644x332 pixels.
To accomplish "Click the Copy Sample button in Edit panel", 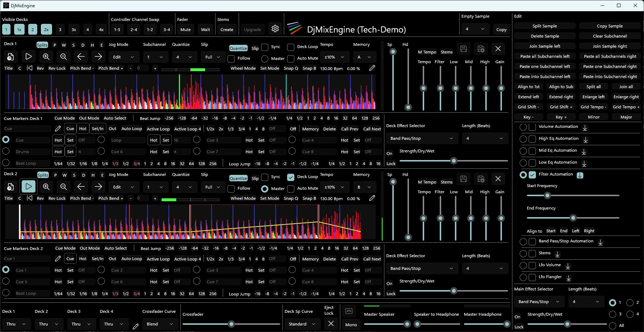I will pyautogui.click(x=610, y=26).
